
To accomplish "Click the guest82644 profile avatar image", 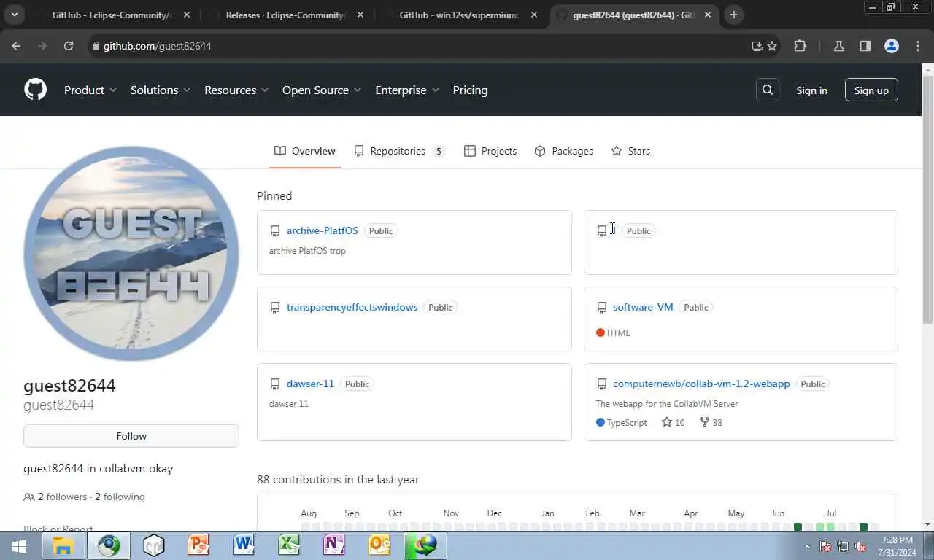I will tap(131, 253).
